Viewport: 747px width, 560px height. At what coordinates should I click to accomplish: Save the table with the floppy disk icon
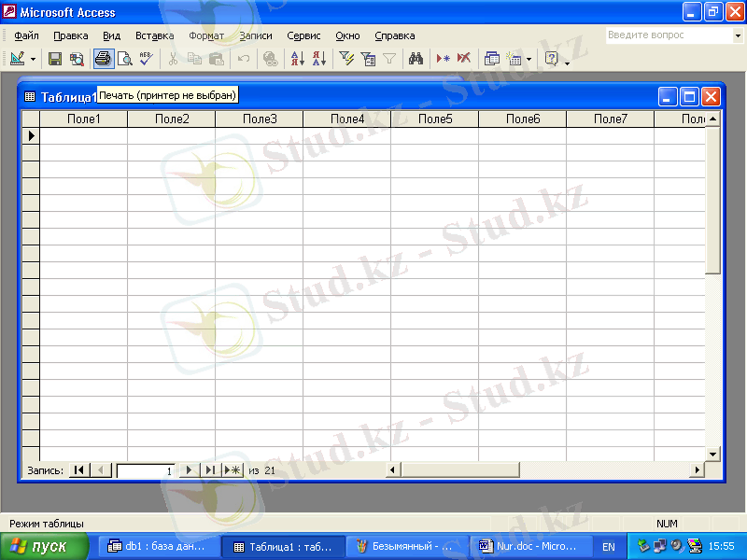[x=55, y=59]
